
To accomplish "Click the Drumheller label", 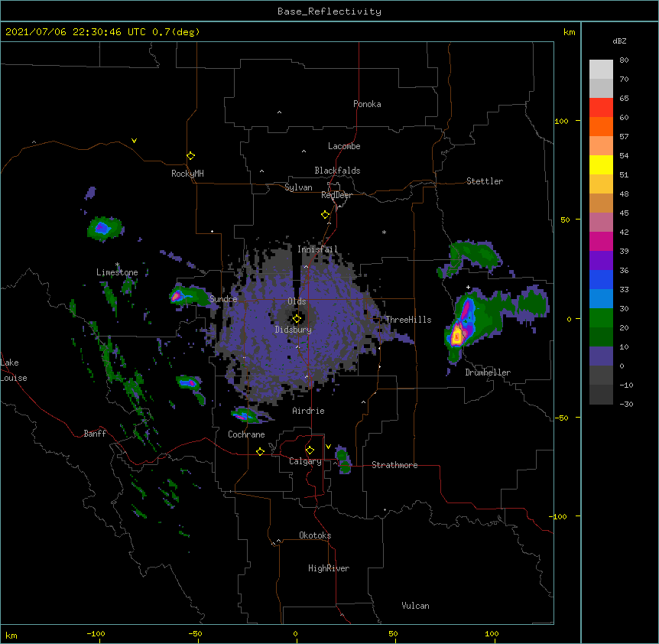I will (488, 372).
